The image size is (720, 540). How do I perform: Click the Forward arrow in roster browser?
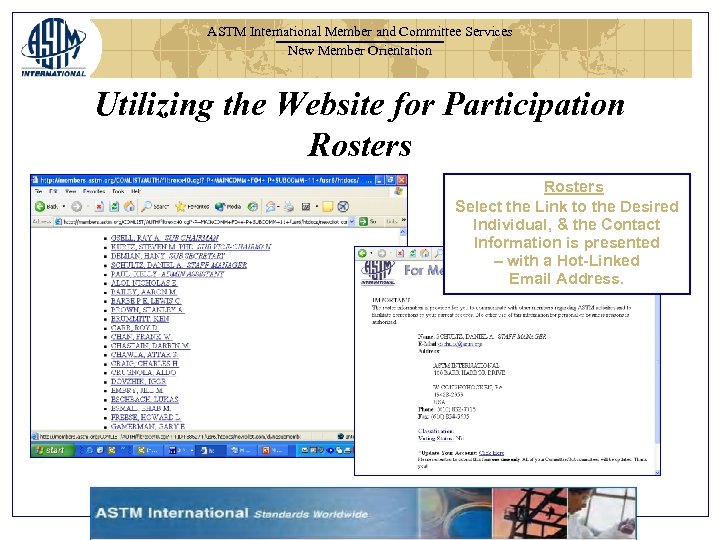tap(77, 207)
